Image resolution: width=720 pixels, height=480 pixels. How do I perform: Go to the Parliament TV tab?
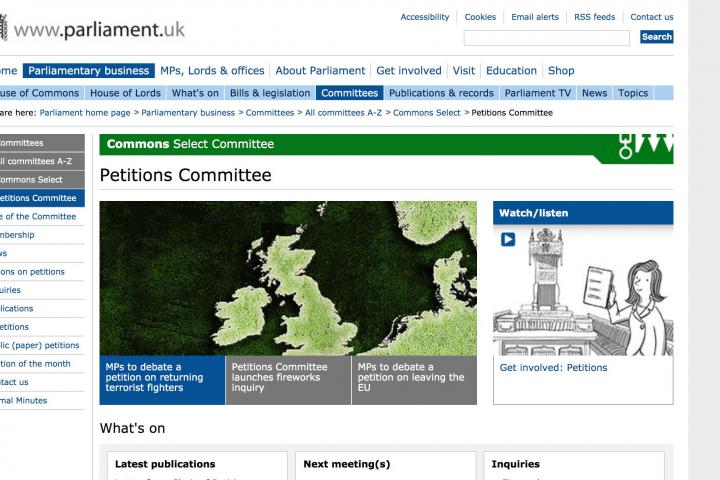537,93
